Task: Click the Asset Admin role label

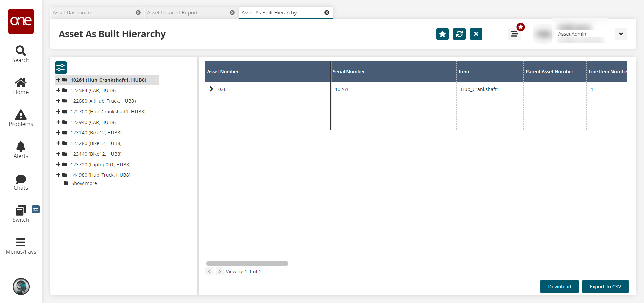Action: point(572,34)
